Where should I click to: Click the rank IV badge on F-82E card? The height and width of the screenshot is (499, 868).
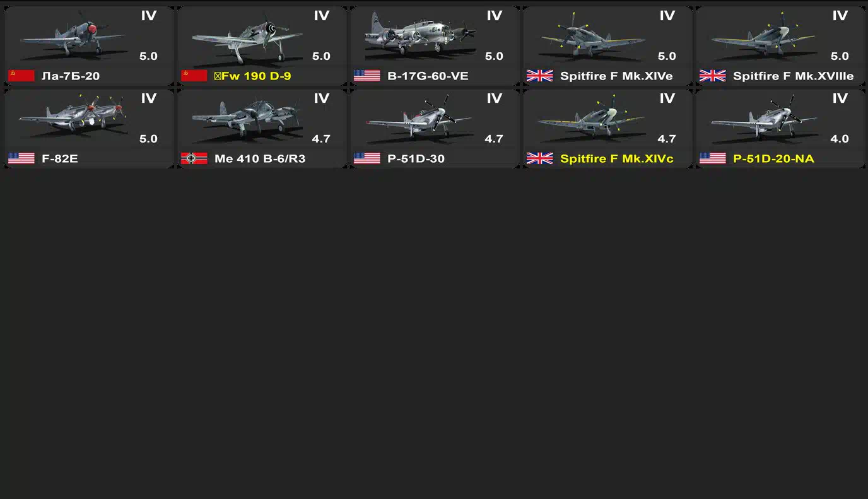point(149,98)
